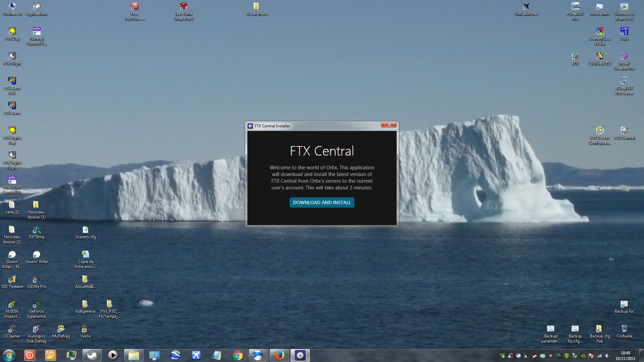Launch the FTX Central desktop shortcut
Image resolution: width=644 pixels, height=362 pixels.
[624, 133]
